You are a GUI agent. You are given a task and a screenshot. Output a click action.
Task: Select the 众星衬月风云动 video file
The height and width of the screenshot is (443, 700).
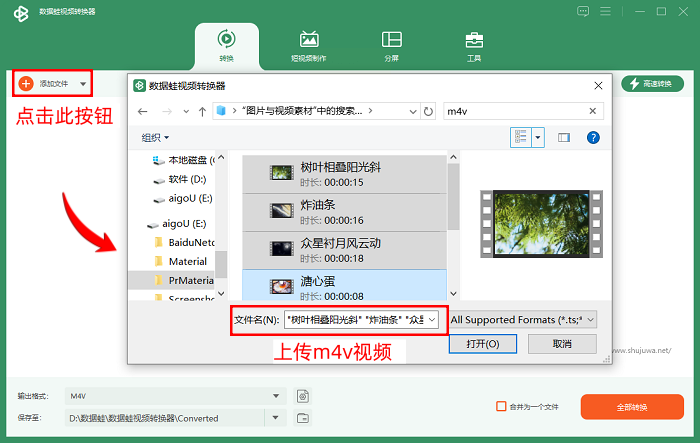(344, 250)
